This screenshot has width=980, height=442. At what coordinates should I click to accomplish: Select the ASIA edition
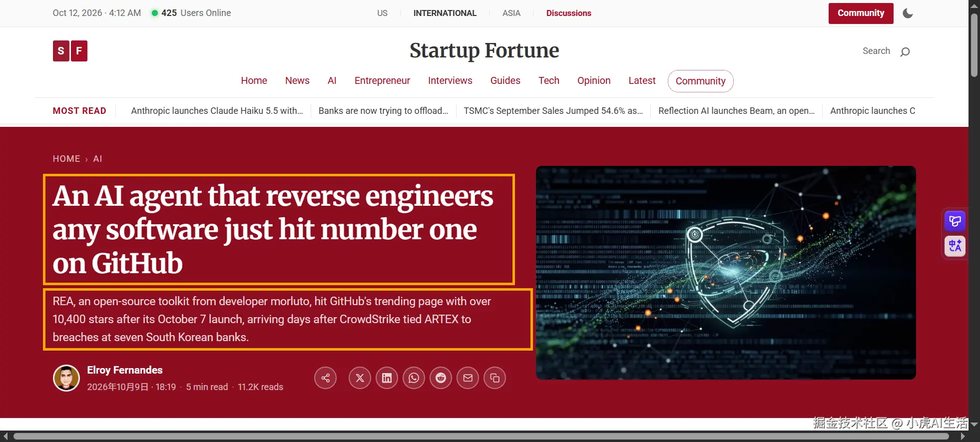pyautogui.click(x=511, y=13)
